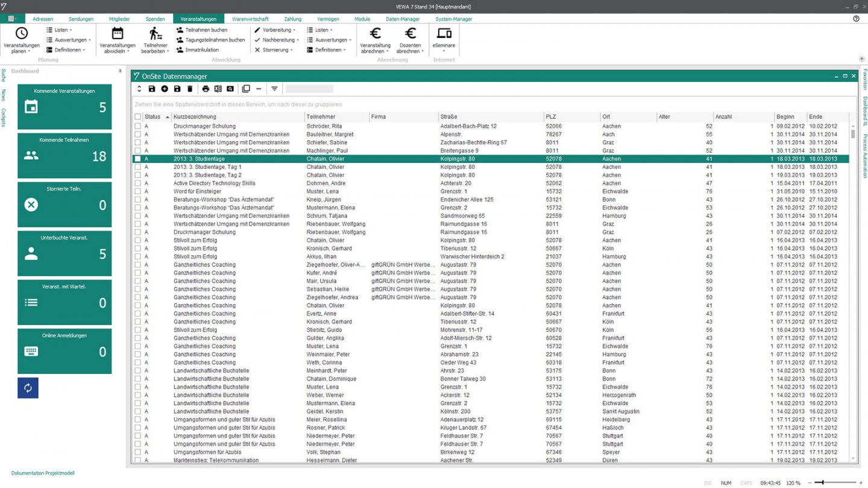
Task: Check the row for Volk, Stephan
Action: (138, 452)
